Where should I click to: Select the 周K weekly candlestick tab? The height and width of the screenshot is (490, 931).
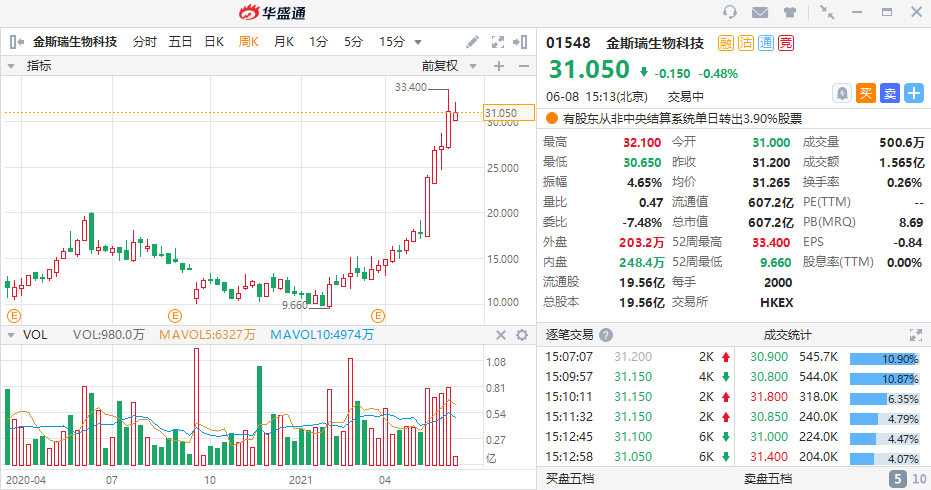pyautogui.click(x=249, y=42)
